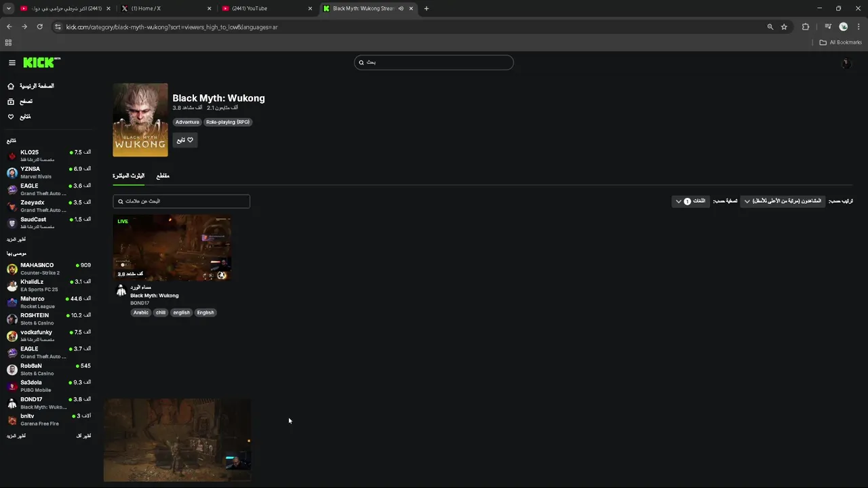Open the home page sidebar icon
This screenshot has height=488, width=868.
(x=11, y=86)
